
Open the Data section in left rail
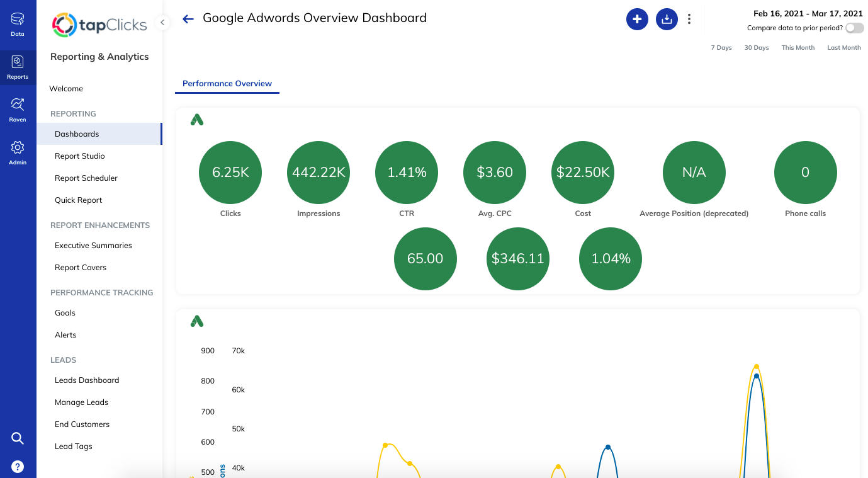tap(18, 25)
